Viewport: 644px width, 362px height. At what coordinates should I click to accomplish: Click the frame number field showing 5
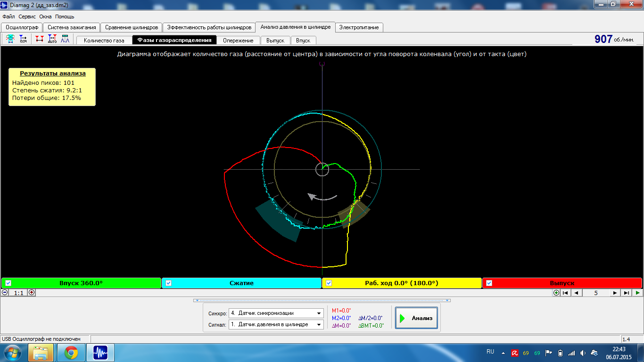pos(596,293)
